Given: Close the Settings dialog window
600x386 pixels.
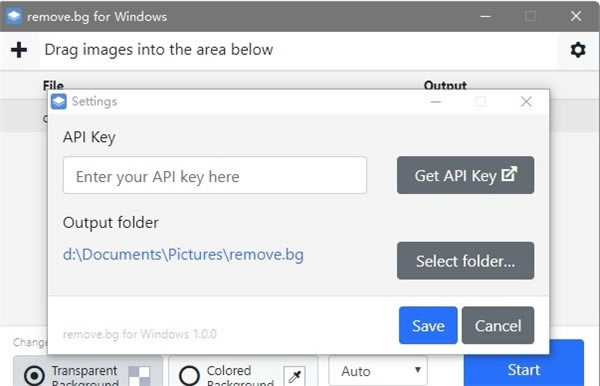Looking at the screenshot, I should (x=526, y=101).
